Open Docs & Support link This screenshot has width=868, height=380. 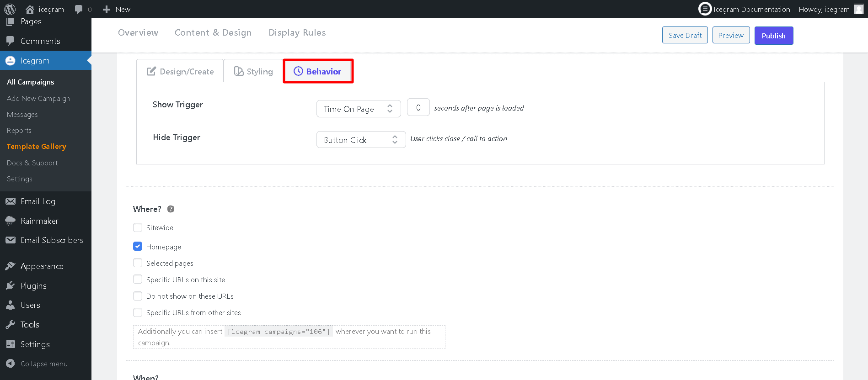[x=32, y=163]
